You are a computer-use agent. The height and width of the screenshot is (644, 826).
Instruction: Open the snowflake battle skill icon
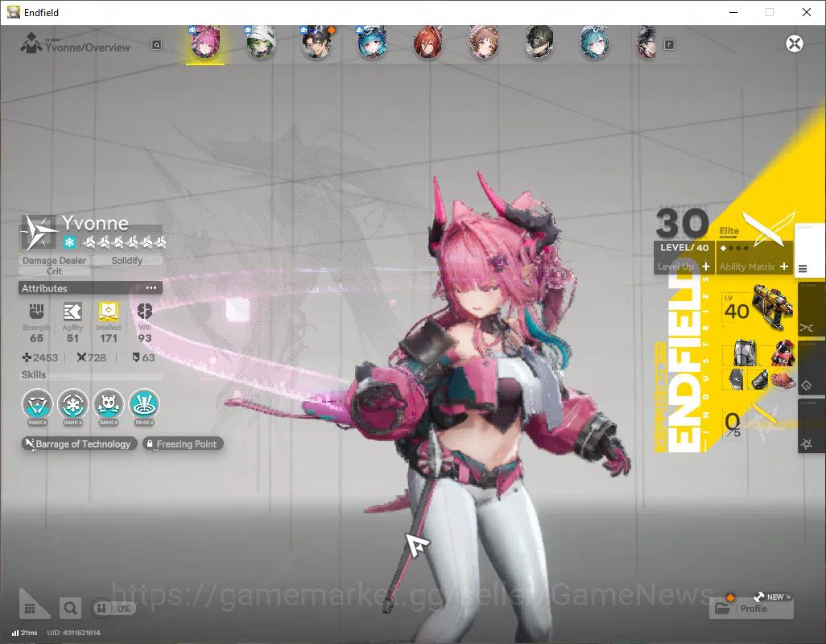click(72, 404)
